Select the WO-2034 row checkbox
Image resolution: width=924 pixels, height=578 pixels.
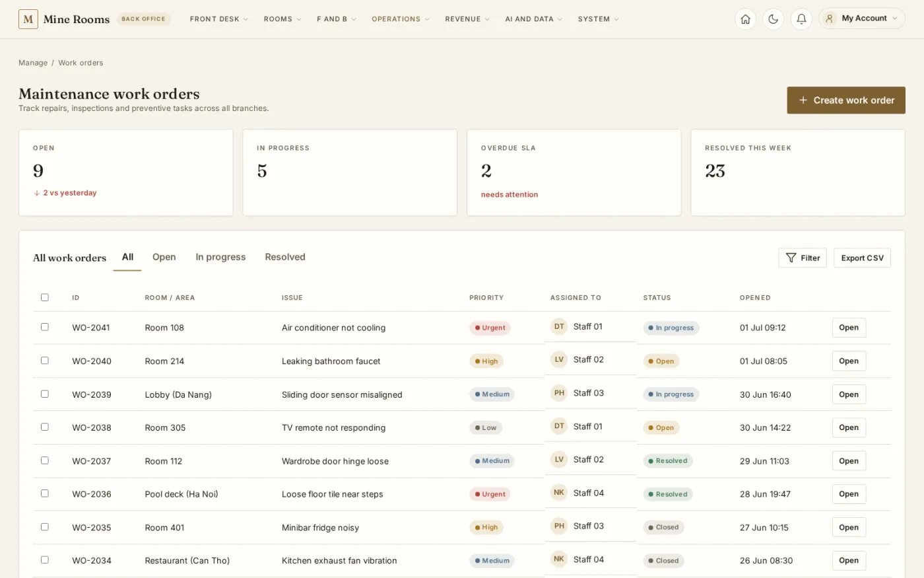click(45, 560)
